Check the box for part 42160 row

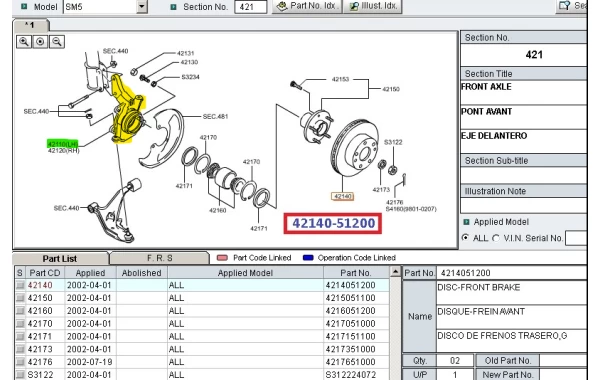coord(20,311)
